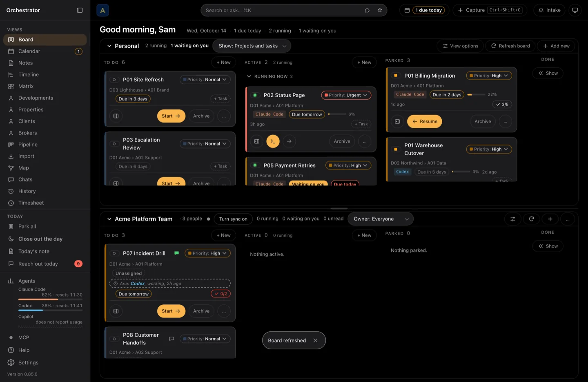The height and width of the screenshot is (382, 588).
Task: Open Timeline view in sidebar
Action: coord(45,74)
